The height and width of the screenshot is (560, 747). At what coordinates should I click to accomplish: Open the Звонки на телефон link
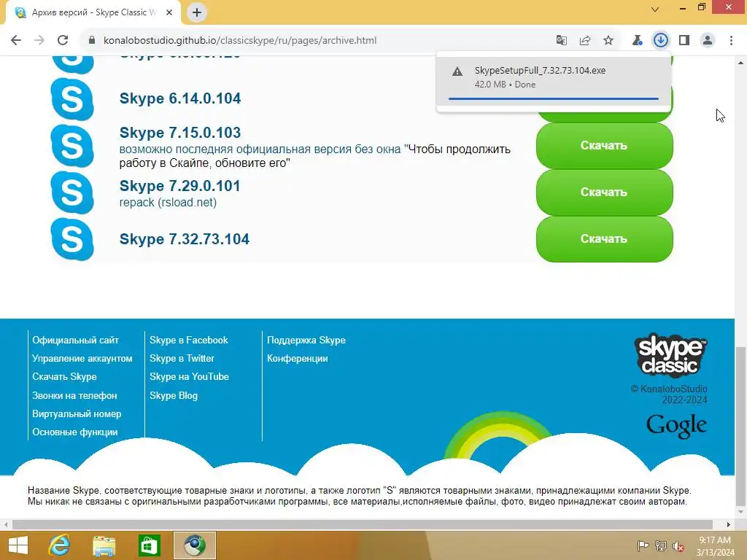pos(74,396)
